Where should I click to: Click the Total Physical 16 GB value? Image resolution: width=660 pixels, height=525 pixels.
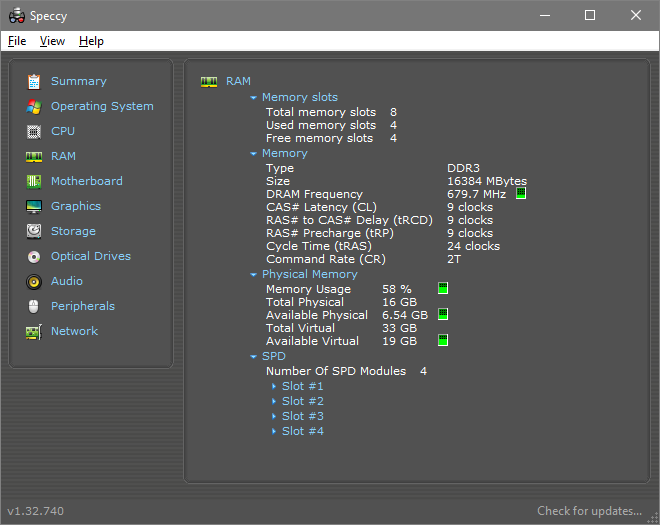[x=399, y=302]
